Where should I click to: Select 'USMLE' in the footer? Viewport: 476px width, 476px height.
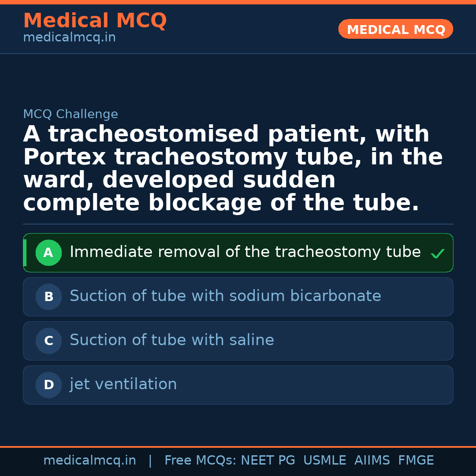click(x=325, y=461)
